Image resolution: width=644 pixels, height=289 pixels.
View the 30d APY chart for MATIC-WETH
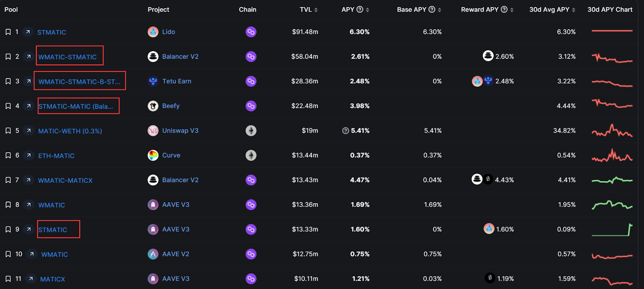(612, 131)
